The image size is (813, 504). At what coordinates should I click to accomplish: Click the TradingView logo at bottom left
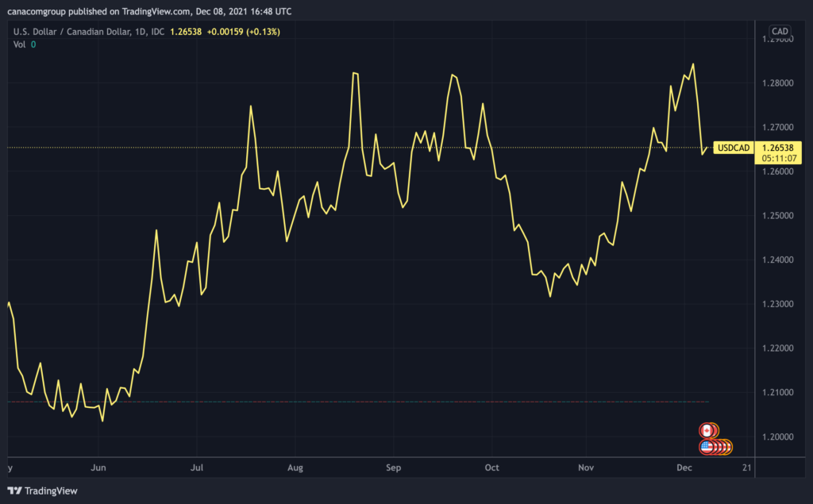(44, 491)
